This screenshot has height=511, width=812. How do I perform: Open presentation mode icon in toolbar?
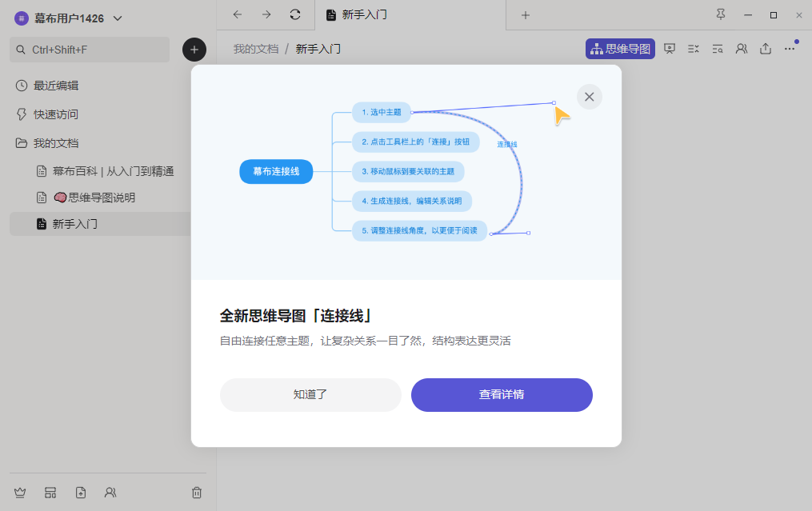click(670, 49)
